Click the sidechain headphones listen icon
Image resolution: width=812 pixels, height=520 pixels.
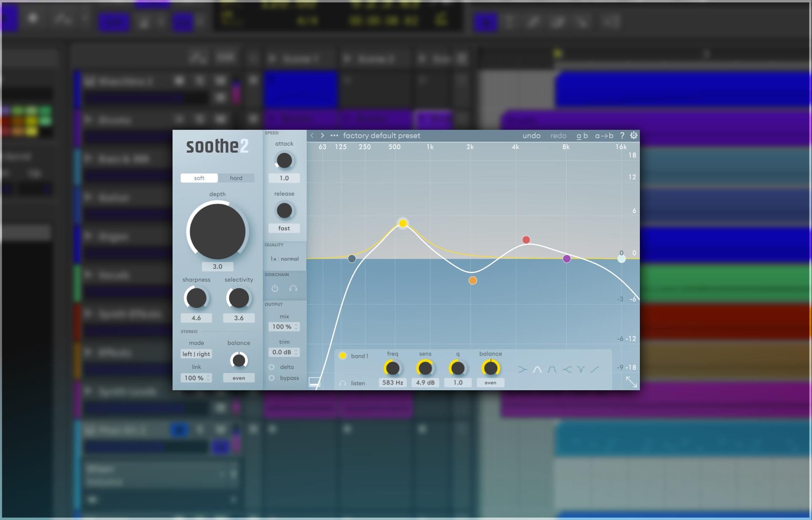[x=293, y=288]
